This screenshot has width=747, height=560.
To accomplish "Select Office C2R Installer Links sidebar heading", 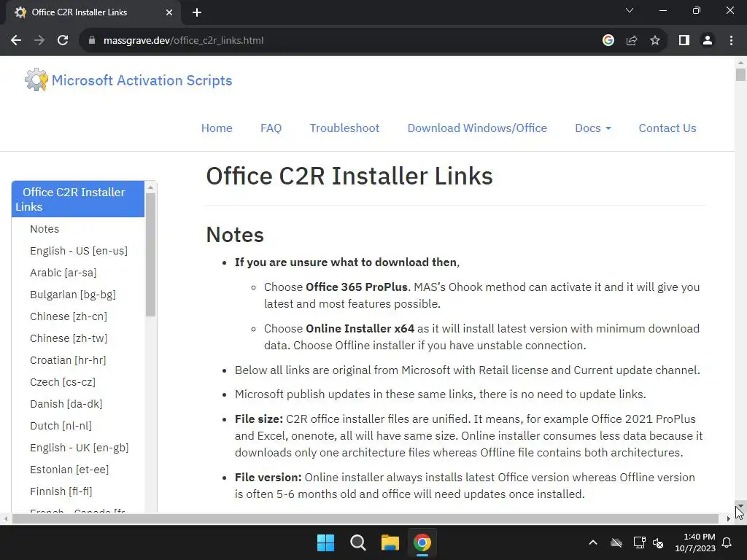I will pos(78,199).
